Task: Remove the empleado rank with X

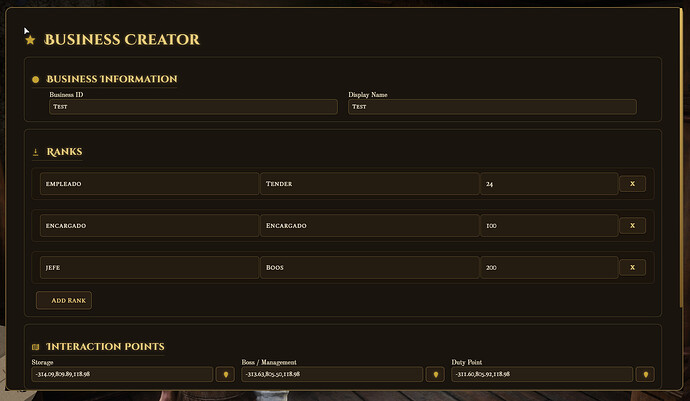Action: [x=632, y=184]
